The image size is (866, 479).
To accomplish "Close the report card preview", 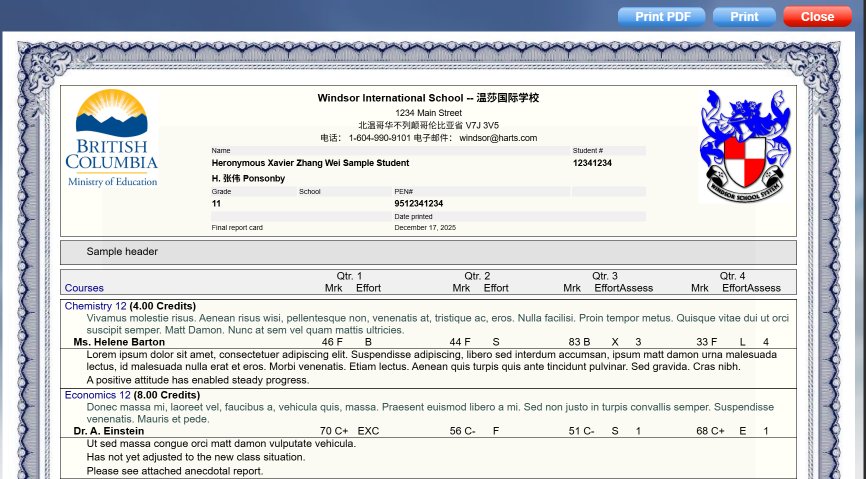I will click(x=817, y=17).
